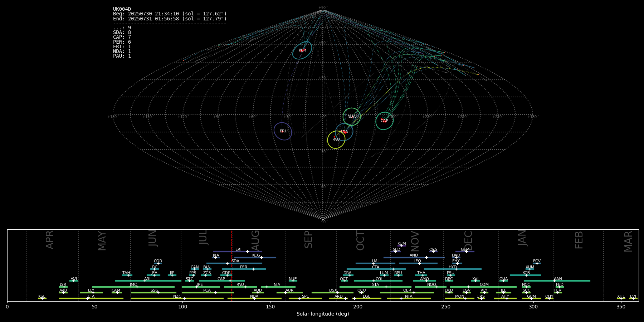The image size is (644, 322).
Task: Click the 'End: 20250731 01:56:58' line
Action: [x=170, y=19]
